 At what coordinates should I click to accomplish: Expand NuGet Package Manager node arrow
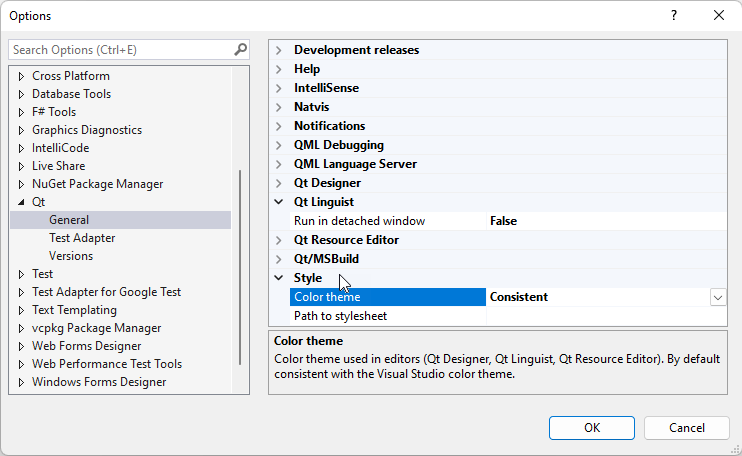pos(21,184)
